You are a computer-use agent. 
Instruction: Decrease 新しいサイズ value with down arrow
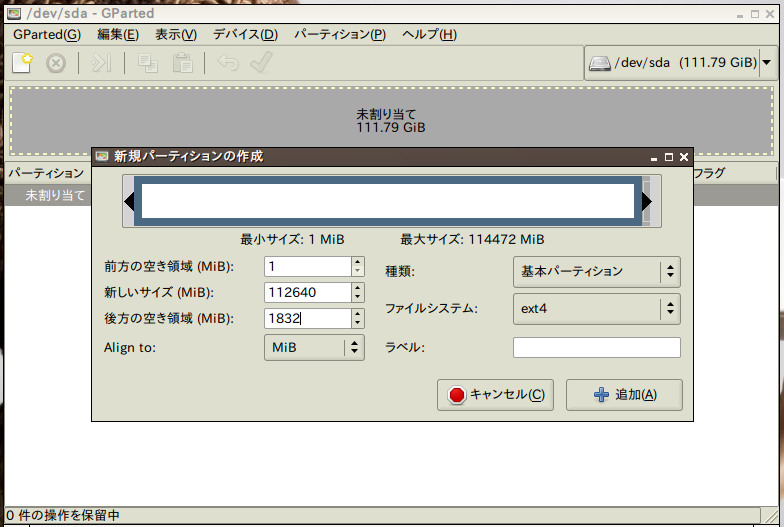tap(358, 298)
